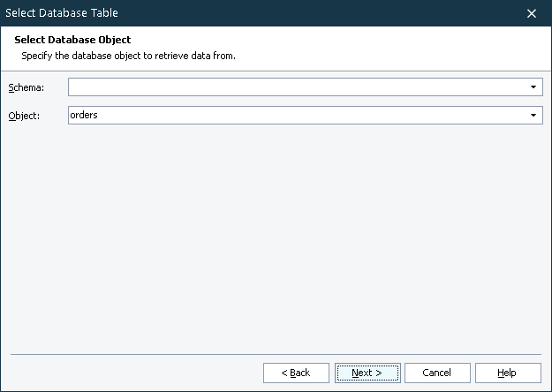Click the blank middle of the Object combo box
Viewport: 552px width, 392px height.
pyautogui.click(x=309, y=116)
